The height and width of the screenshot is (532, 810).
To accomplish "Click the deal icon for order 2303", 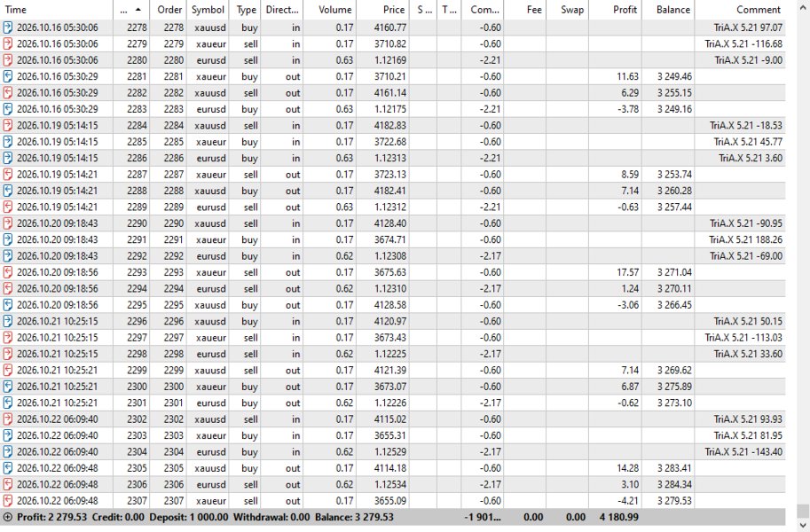I will [8, 435].
